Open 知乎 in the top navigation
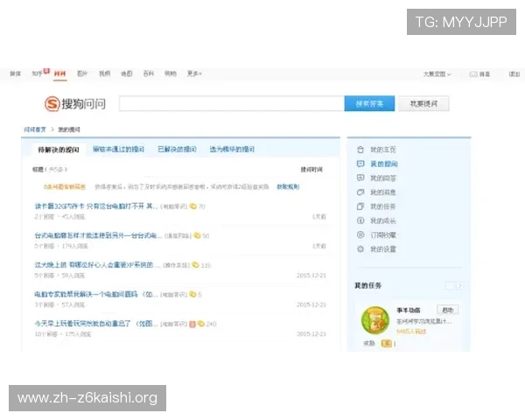Viewport: 525px width, 420px height. click(37, 73)
